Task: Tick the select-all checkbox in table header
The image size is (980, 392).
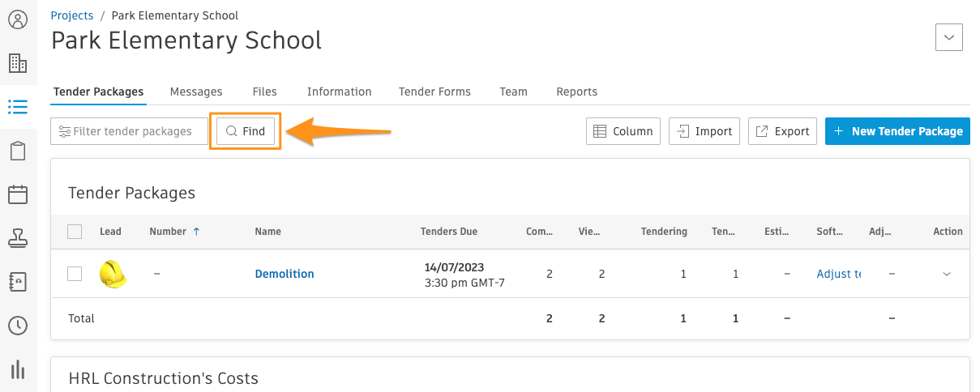Action: 75,232
